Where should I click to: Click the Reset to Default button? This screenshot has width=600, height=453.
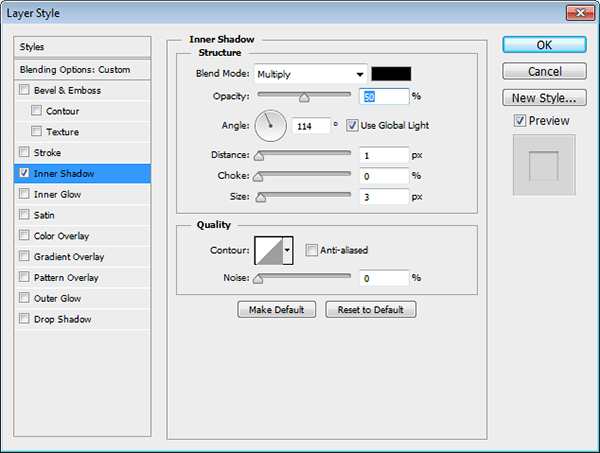click(x=370, y=310)
